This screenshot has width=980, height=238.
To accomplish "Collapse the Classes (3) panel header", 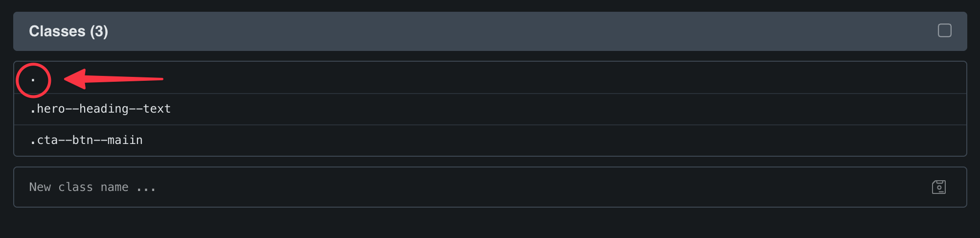I will [490, 31].
